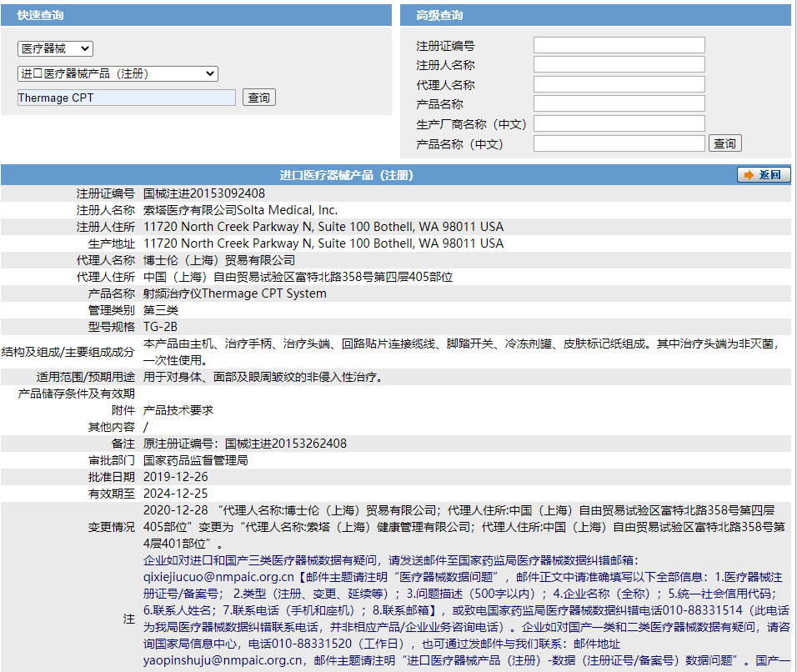Focus the 注册证编号 input field
Image resolution: width=797 pixels, height=672 pixels.
pyautogui.click(x=619, y=45)
